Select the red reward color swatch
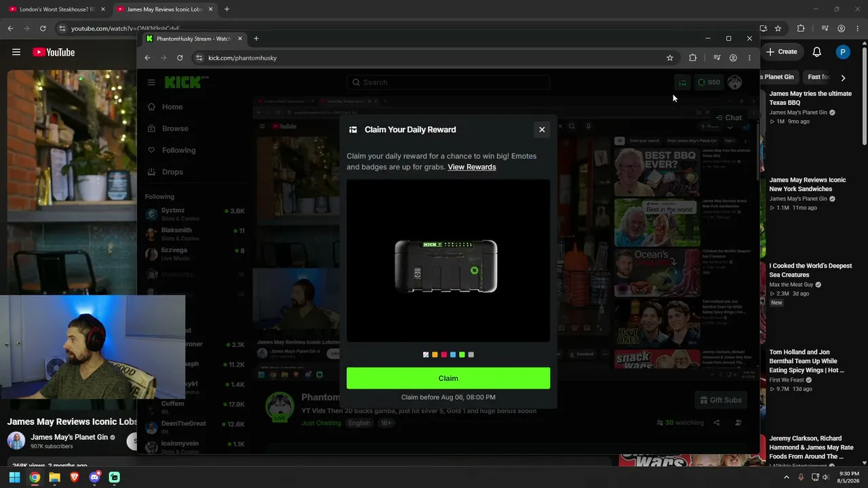 pos(444,354)
